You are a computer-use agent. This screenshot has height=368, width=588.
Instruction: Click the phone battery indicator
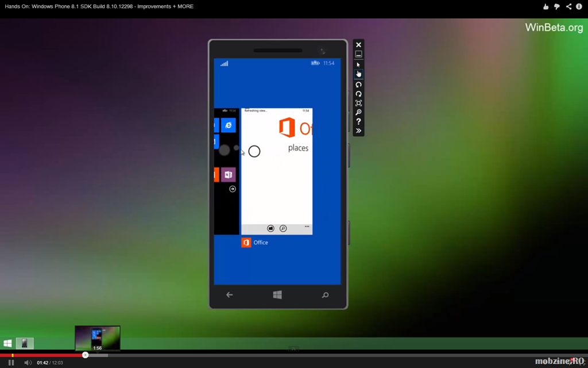[x=315, y=63]
